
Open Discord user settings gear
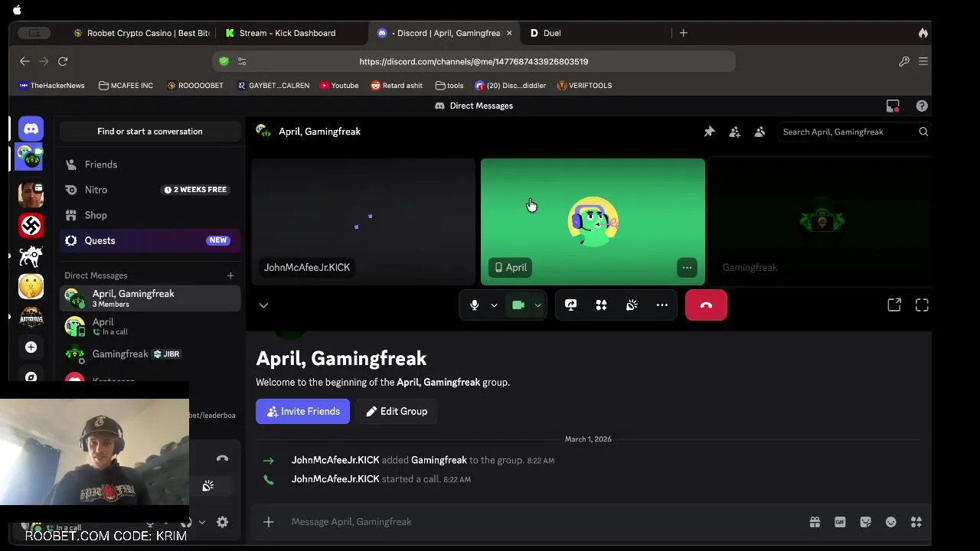coord(222,522)
